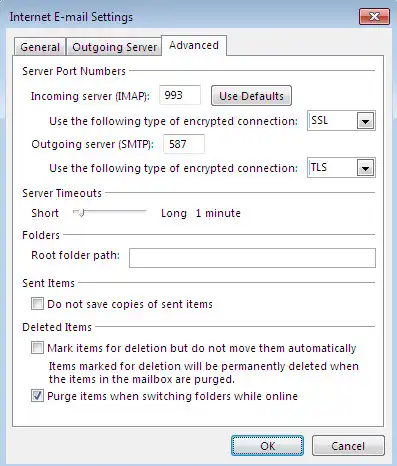The height and width of the screenshot is (466, 397).
Task: Click the Server Timeouts slider thumb
Action: tap(80, 213)
